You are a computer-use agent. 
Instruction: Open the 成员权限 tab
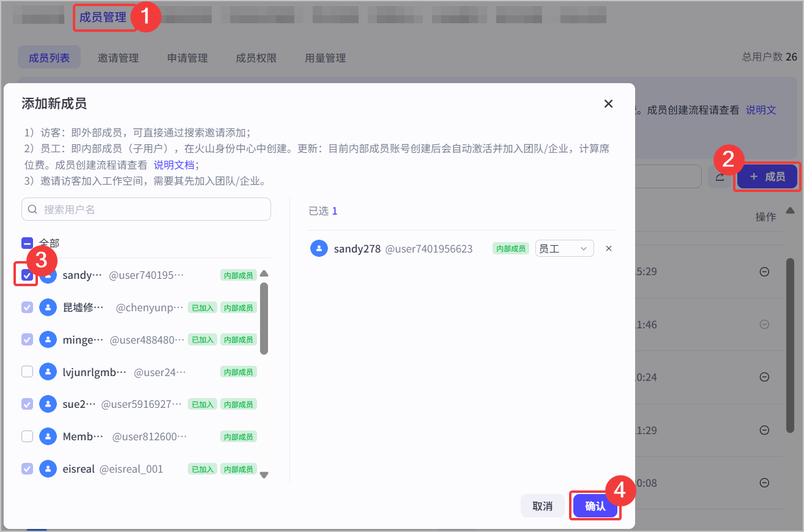coord(256,58)
